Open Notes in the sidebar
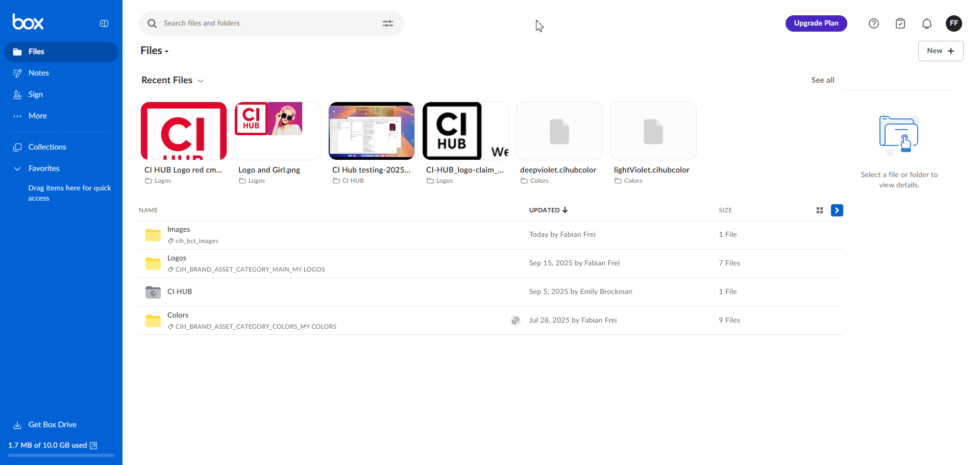This screenshot has width=980, height=465. pyautogui.click(x=38, y=73)
